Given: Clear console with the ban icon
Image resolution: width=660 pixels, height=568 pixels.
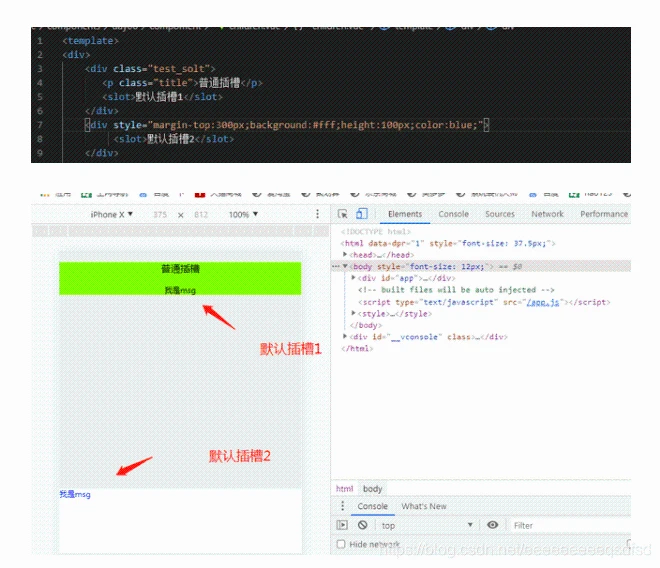Looking at the screenshot, I should [x=362, y=525].
